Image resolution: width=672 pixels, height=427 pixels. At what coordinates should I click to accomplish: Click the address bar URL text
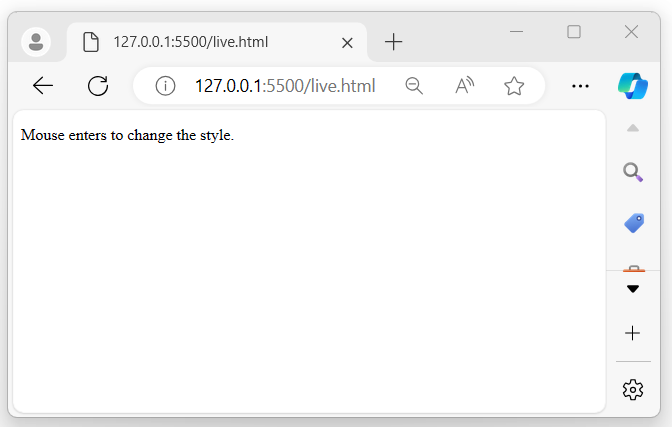(x=285, y=86)
